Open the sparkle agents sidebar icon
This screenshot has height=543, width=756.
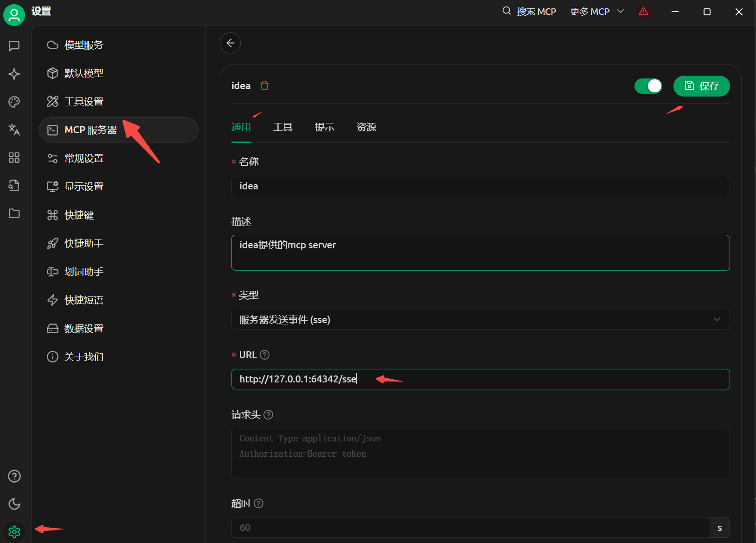point(14,74)
